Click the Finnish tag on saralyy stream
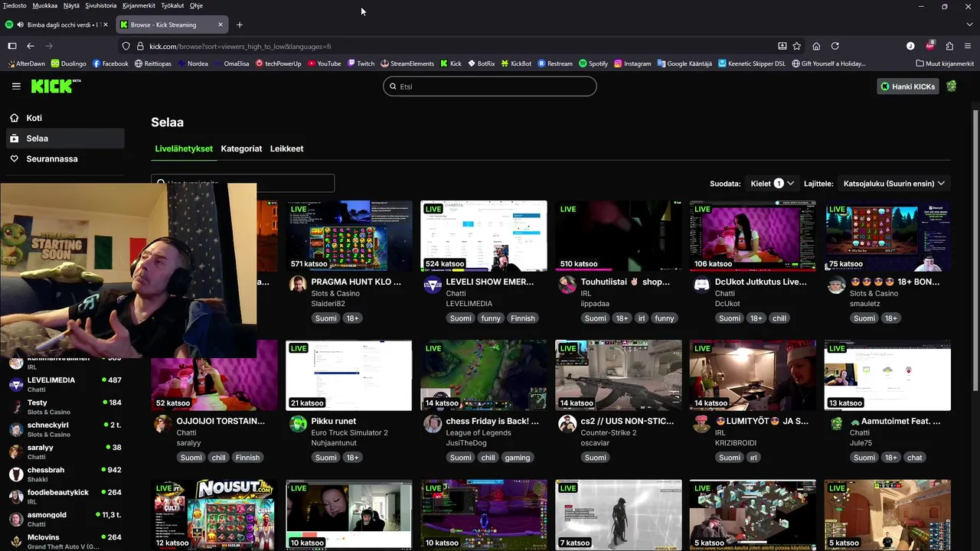This screenshot has width=980, height=551. coord(247,458)
